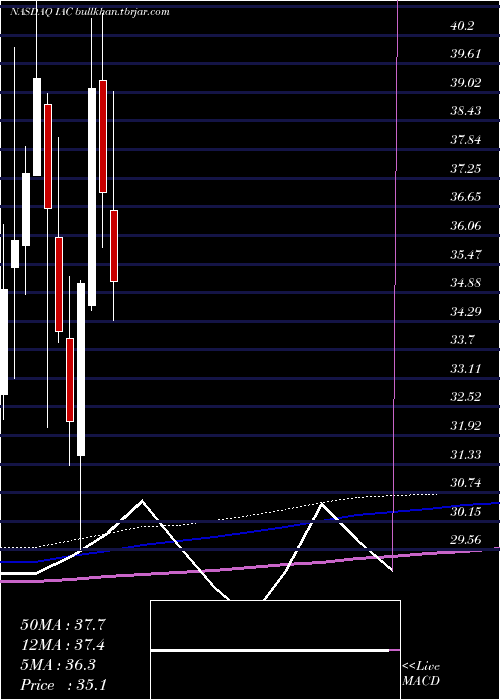Click the 40.2 price axis label
The width and height of the screenshot is (500, 700).
(462, 25)
